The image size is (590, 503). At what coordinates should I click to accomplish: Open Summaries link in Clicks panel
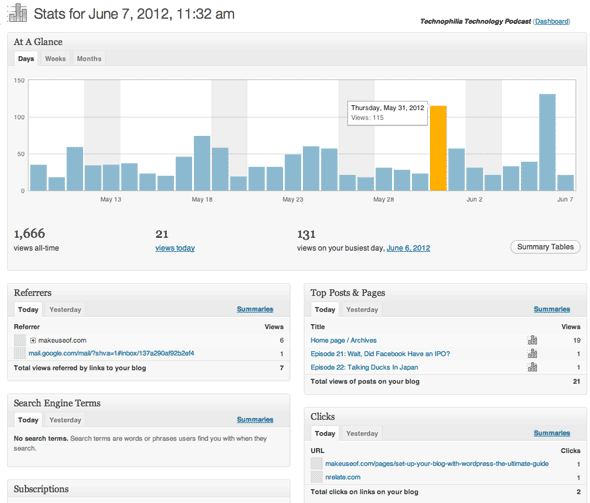[x=552, y=433]
